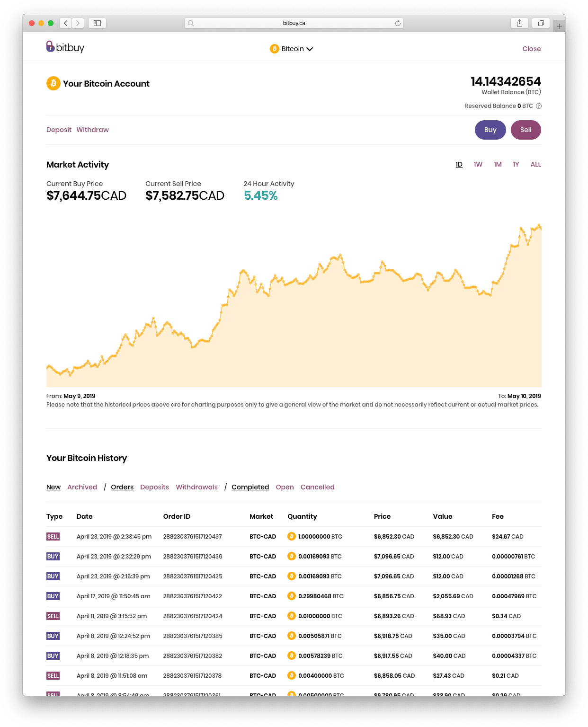Click the Bitcoin coin icon in header selector
Screen dimensions: 588x727
[x=274, y=49]
